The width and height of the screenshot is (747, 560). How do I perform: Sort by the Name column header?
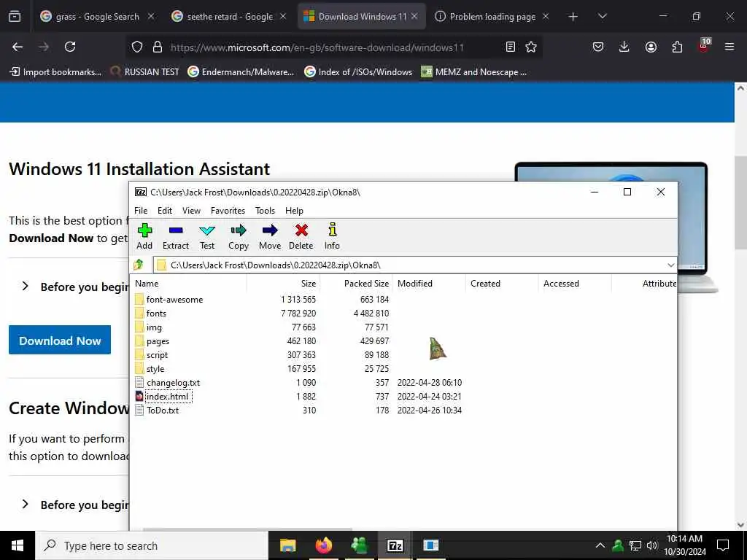(189, 284)
